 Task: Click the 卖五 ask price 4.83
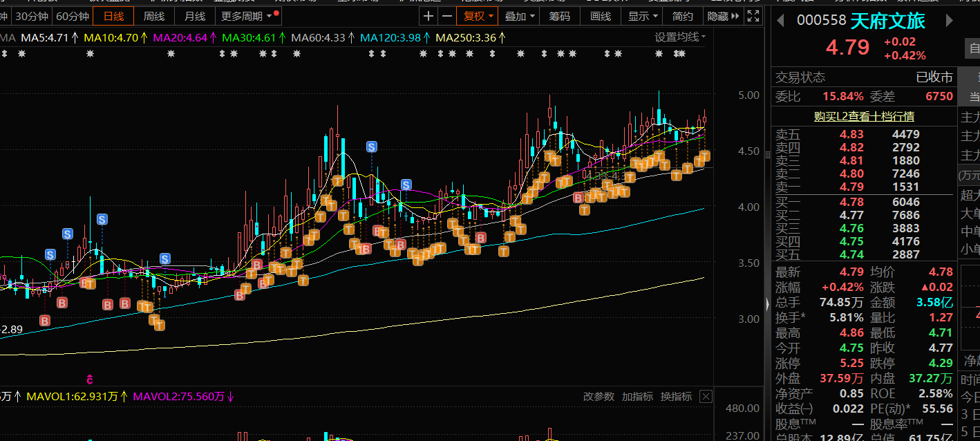pos(851,134)
